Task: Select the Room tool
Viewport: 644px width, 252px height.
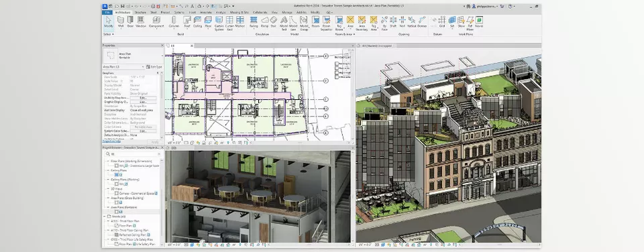Action: (315, 22)
